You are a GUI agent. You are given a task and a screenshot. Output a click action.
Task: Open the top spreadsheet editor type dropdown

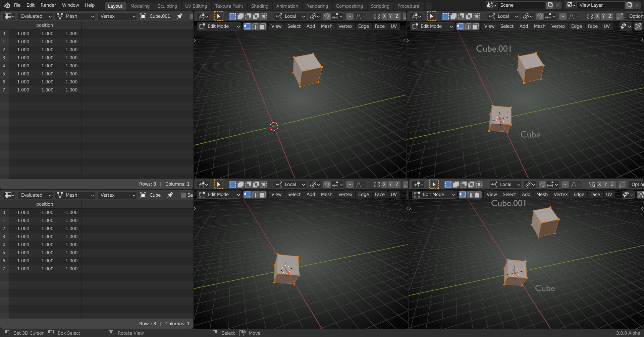tap(9, 16)
